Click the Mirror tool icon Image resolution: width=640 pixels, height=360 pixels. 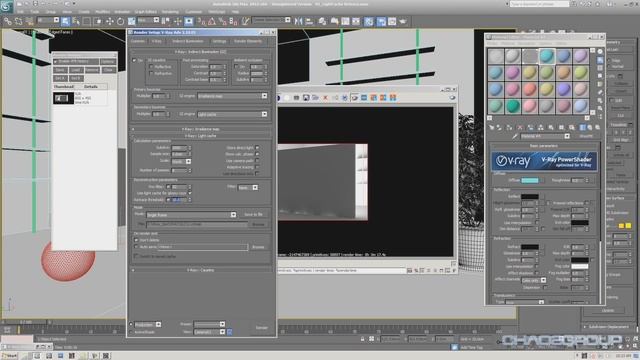298,21
